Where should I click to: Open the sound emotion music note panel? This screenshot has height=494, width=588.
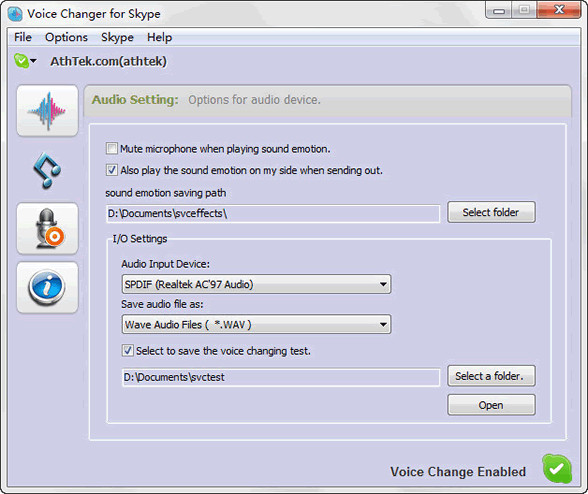click(x=47, y=170)
